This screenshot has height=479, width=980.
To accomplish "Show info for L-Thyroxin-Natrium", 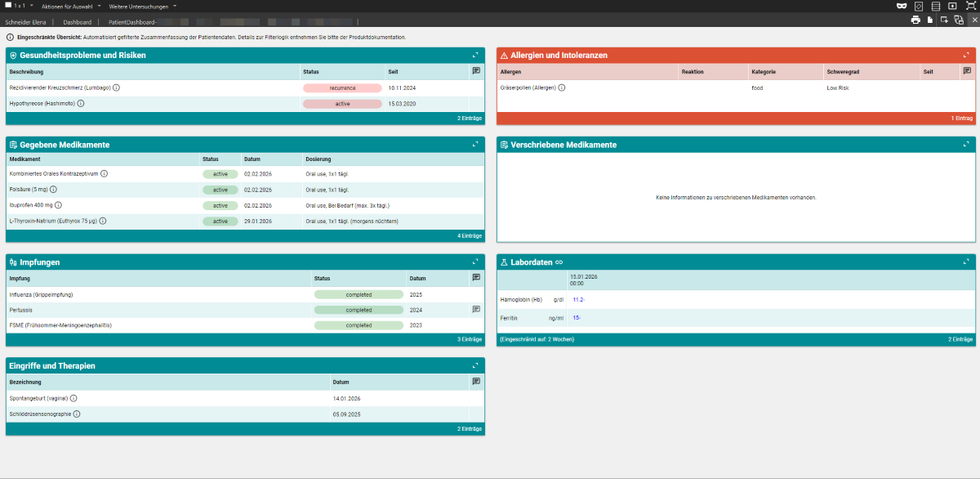I will pos(104,221).
